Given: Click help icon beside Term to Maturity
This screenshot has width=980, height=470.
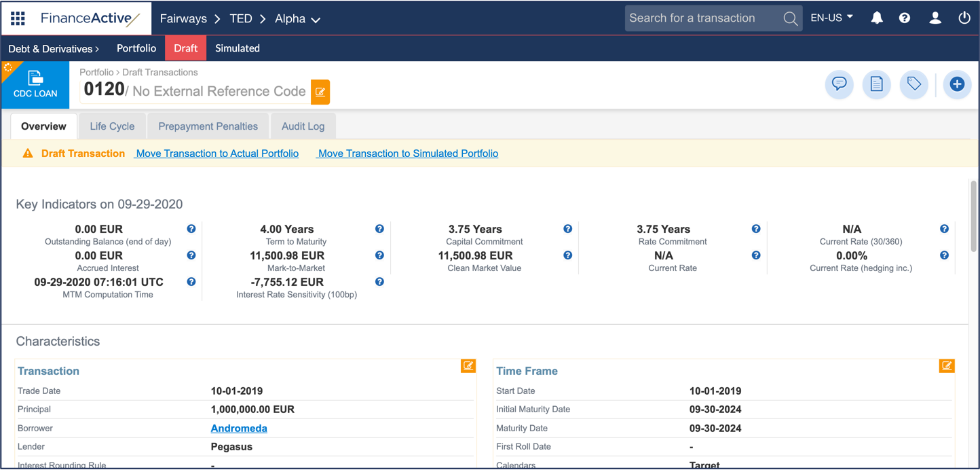Looking at the screenshot, I should pyautogui.click(x=379, y=230).
